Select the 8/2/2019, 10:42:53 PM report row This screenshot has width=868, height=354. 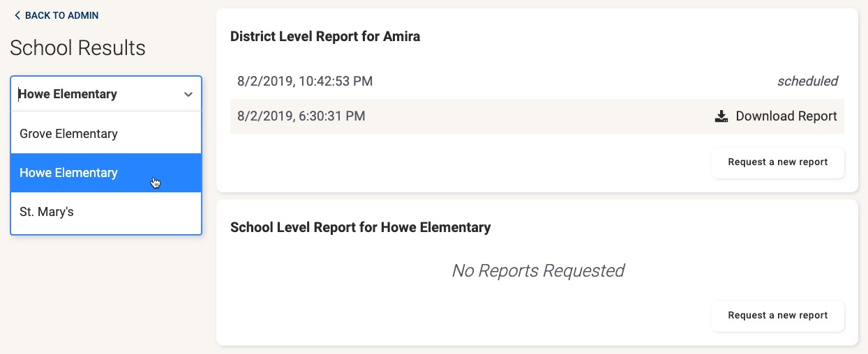coord(537,82)
